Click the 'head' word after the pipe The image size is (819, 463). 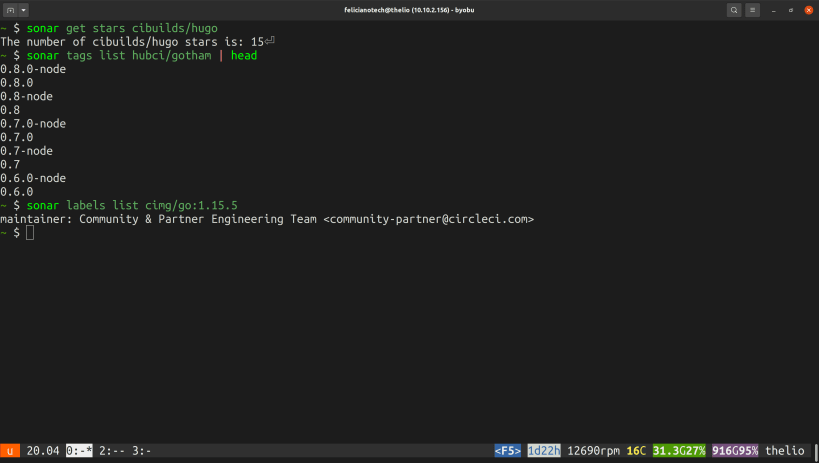coord(244,55)
